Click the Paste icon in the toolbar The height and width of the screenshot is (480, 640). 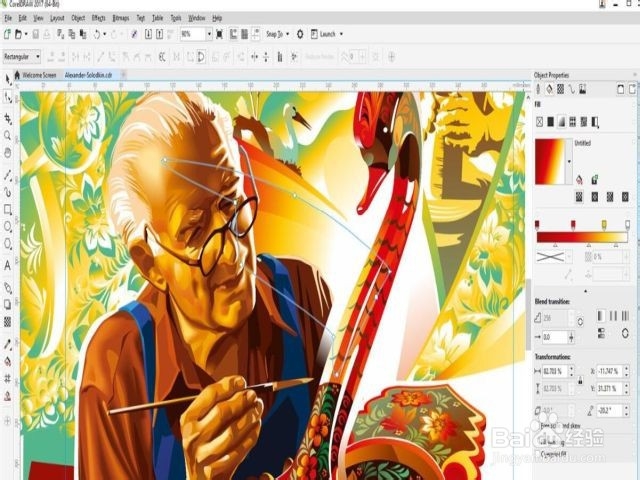pos(83,34)
